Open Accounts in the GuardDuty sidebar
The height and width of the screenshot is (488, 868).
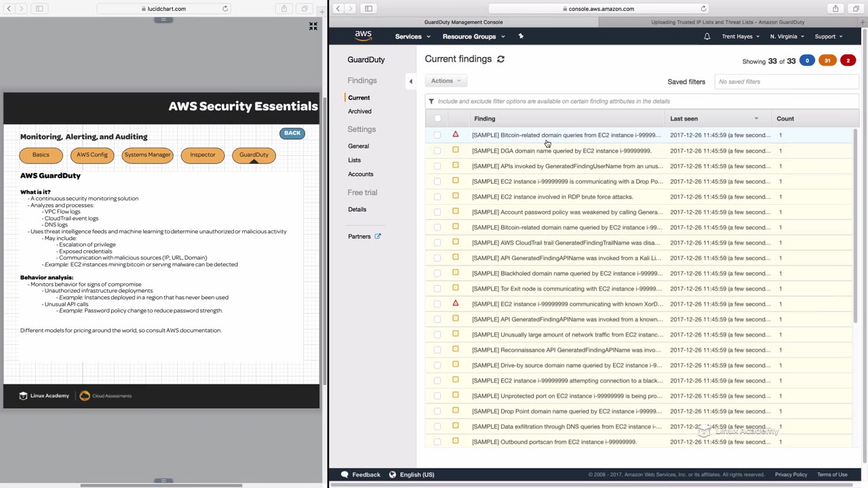[x=360, y=174]
